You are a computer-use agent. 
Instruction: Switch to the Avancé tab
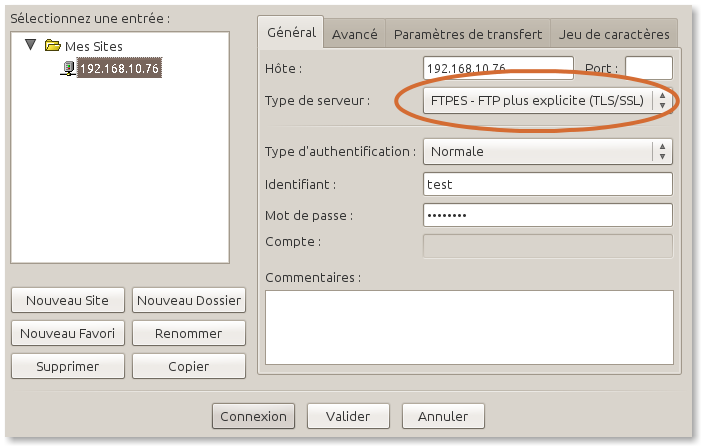pos(354,34)
